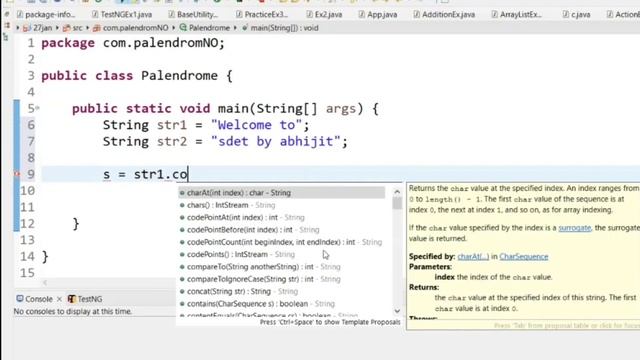Switch to the c.java tab
The height and width of the screenshot is (360, 640).
pyautogui.click(x=576, y=14)
